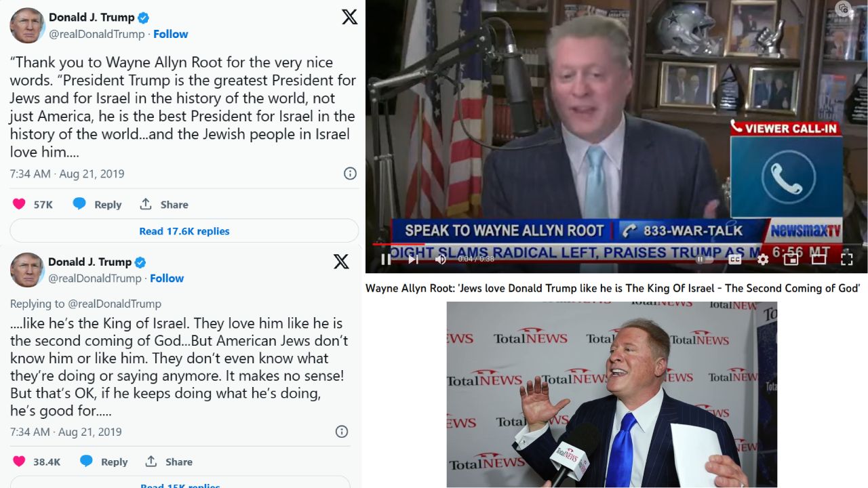Screen dimensions: 868x488
Task: Open info icon on the first tweet
Action: pos(350,174)
